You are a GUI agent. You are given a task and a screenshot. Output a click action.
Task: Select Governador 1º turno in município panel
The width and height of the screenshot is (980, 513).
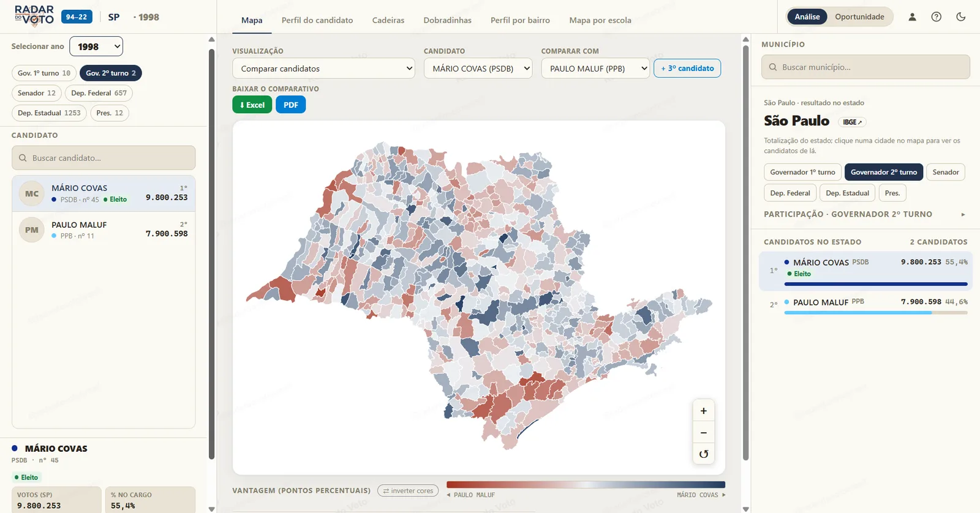(x=802, y=172)
